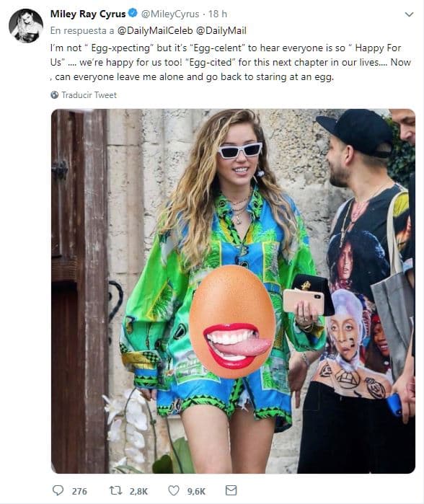This screenshot has height=504, width=424.
Task: Click the 9,6K likes count
Action: point(196,492)
